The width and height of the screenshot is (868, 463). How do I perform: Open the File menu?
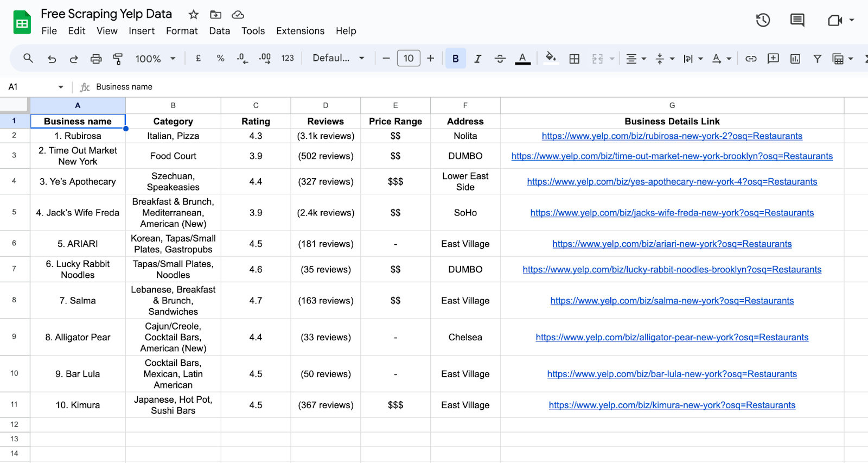pos(49,31)
